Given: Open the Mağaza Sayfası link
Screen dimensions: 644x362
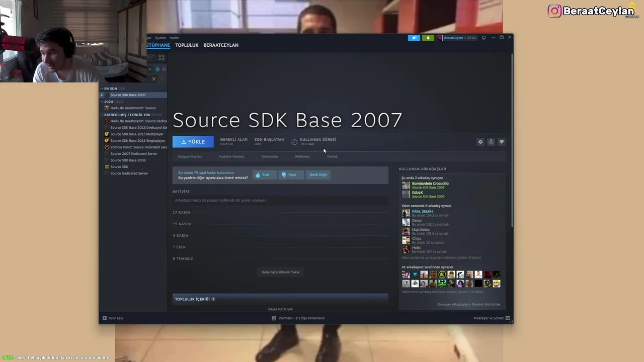Looking at the screenshot, I should click(x=190, y=156).
